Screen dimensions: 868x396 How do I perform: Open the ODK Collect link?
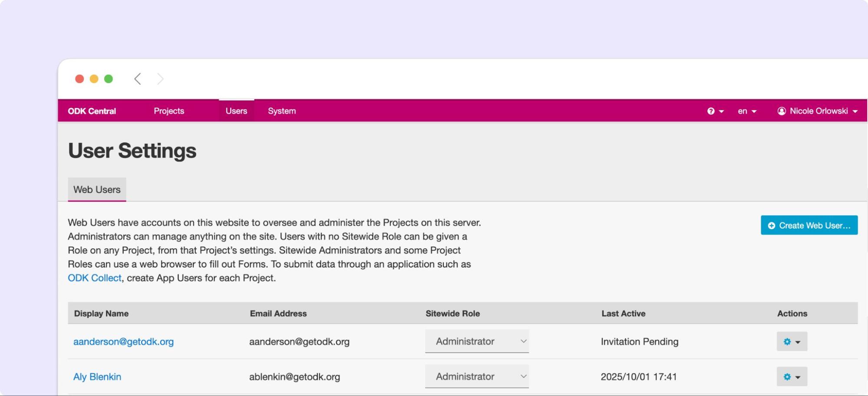94,277
